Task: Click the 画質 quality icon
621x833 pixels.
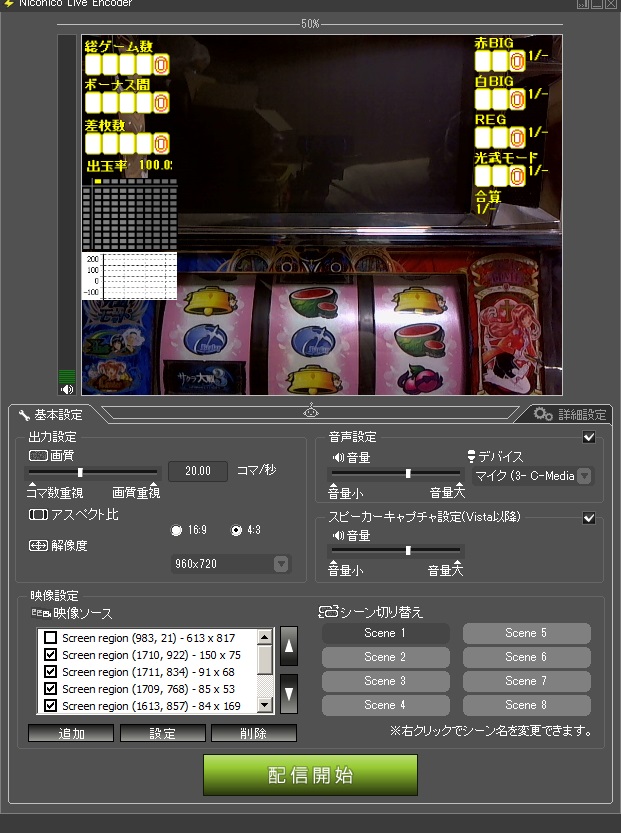Action: point(38,455)
